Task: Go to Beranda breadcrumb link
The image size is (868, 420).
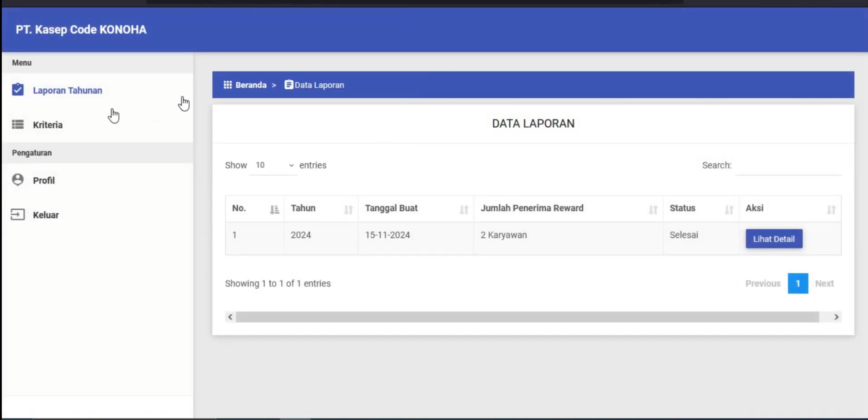Action: [251, 85]
